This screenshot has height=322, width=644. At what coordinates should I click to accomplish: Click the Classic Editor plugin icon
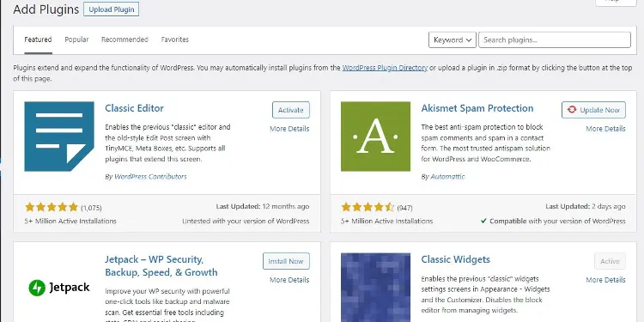[59, 137]
